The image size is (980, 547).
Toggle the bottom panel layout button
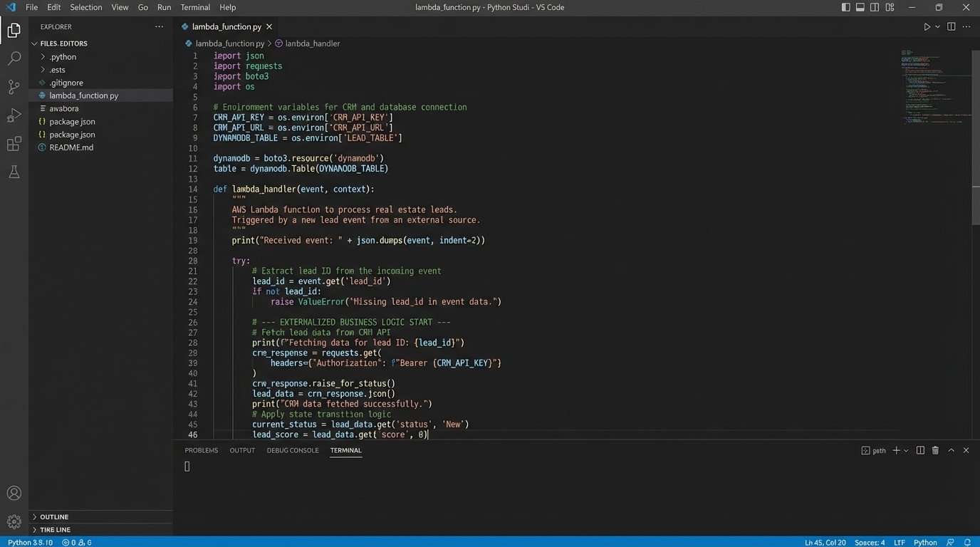tap(860, 7)
